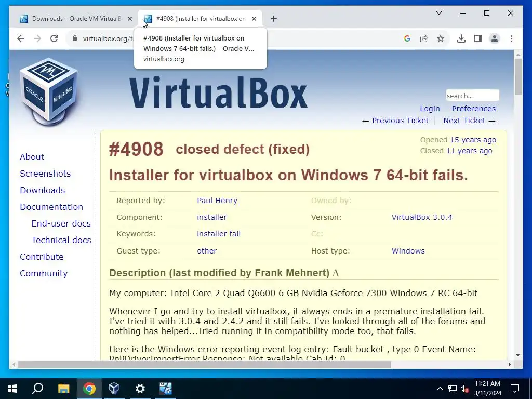Screen dimensions: 532x399
Task: Open version VirtualBox 3.0.4 link
Action: pos(422,217)
